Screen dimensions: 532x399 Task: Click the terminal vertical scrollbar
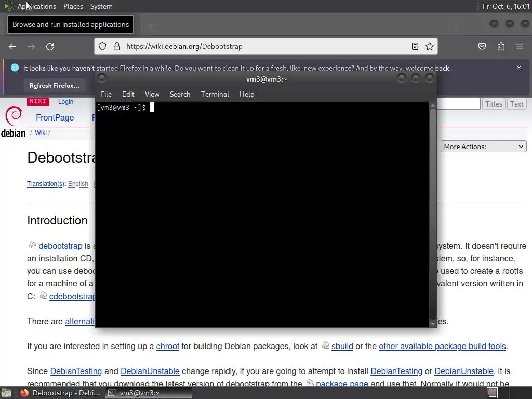point(433,214)
